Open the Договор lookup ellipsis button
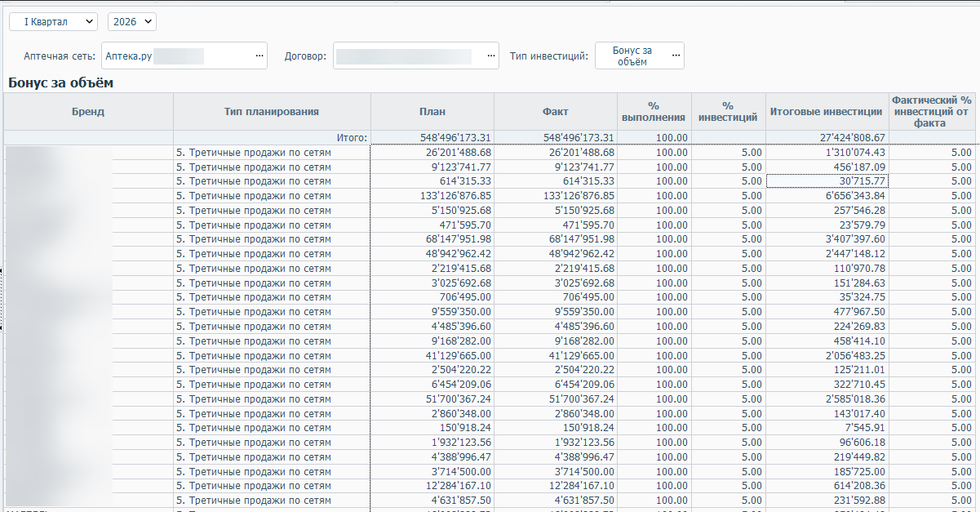The width and height of the screenshot is (980, 512). pyautogui.click(x=490, y=56)
